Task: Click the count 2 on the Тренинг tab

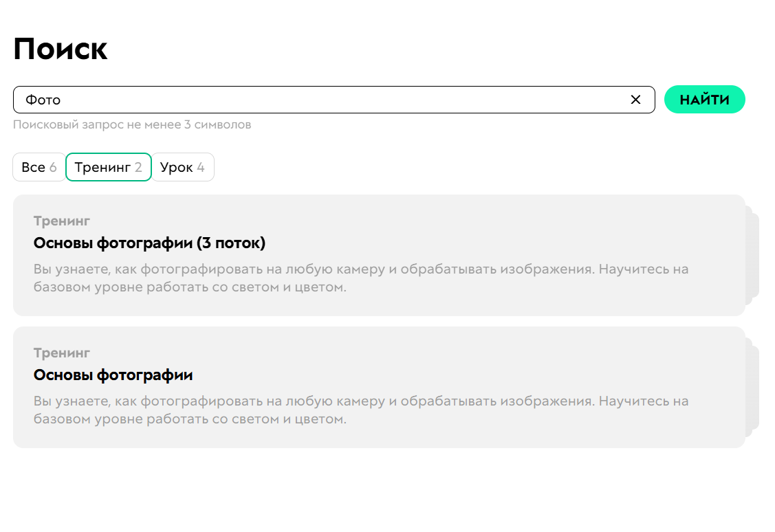Action: 138,167
